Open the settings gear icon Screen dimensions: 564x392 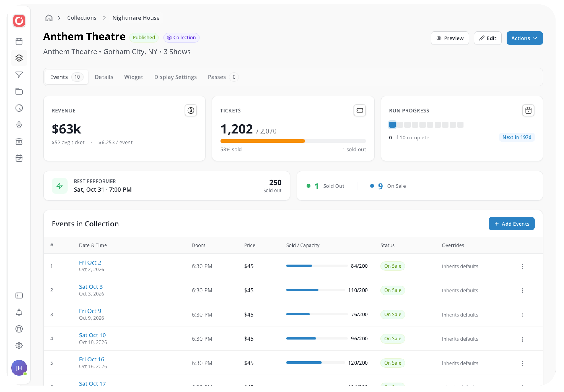tap(19, 346)
